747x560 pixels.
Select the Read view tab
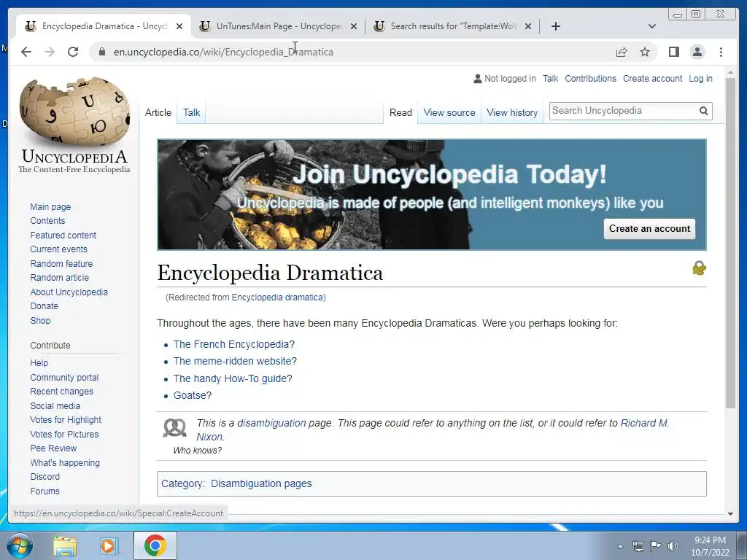pyautogui.click(x=400, y=112)
